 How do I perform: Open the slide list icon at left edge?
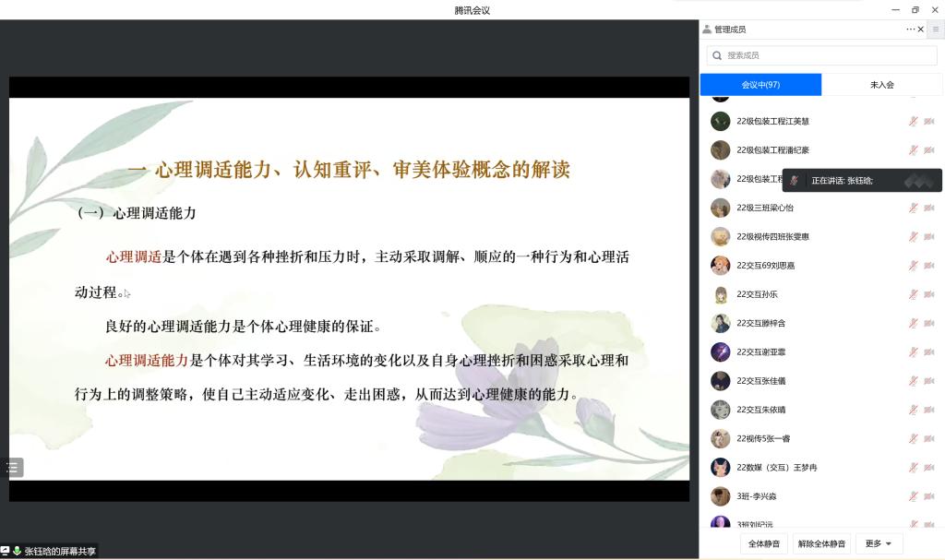coord(12,468)
